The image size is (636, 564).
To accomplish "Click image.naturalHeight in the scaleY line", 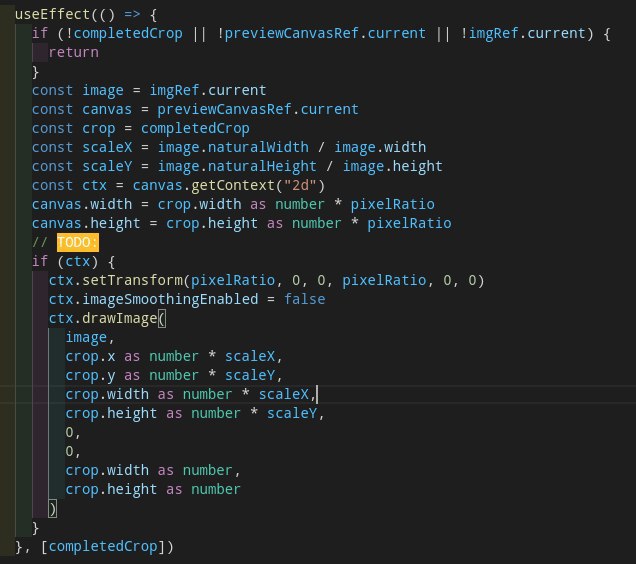I will click(237, 166).
